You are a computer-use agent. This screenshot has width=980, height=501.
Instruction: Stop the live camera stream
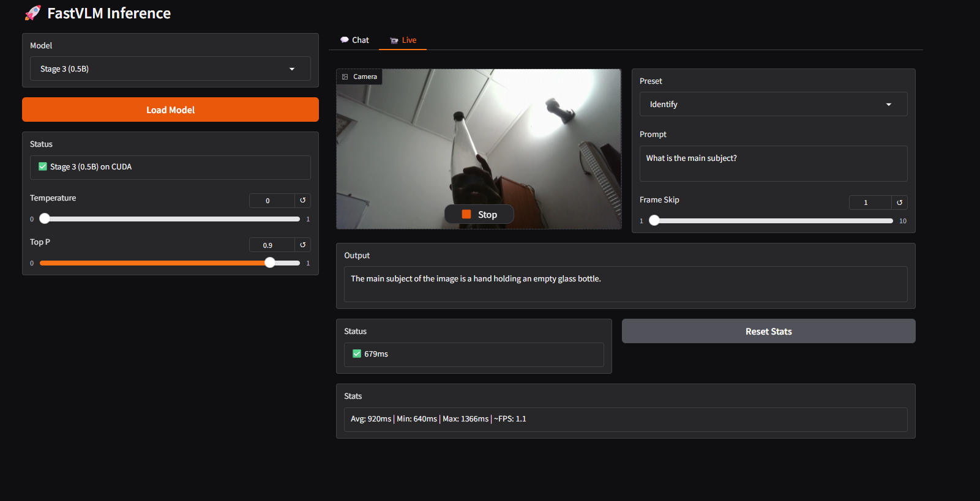479,214
